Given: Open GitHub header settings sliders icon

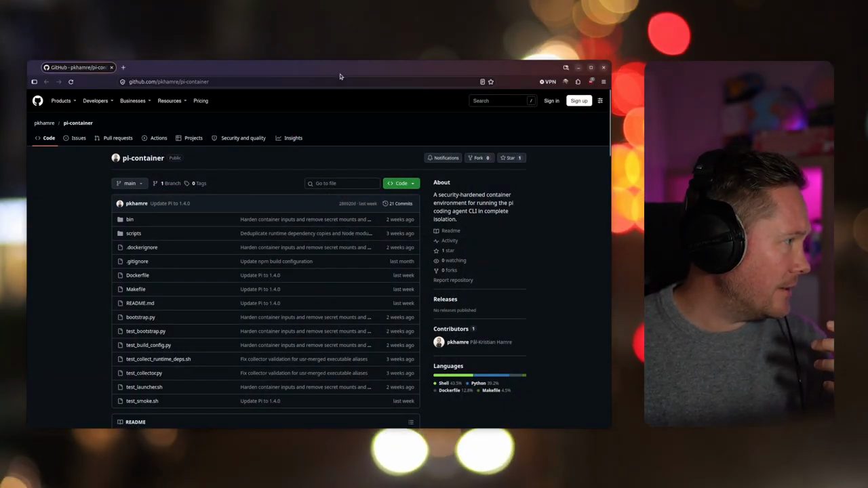Looking at the screenshot, I should 600,100.
